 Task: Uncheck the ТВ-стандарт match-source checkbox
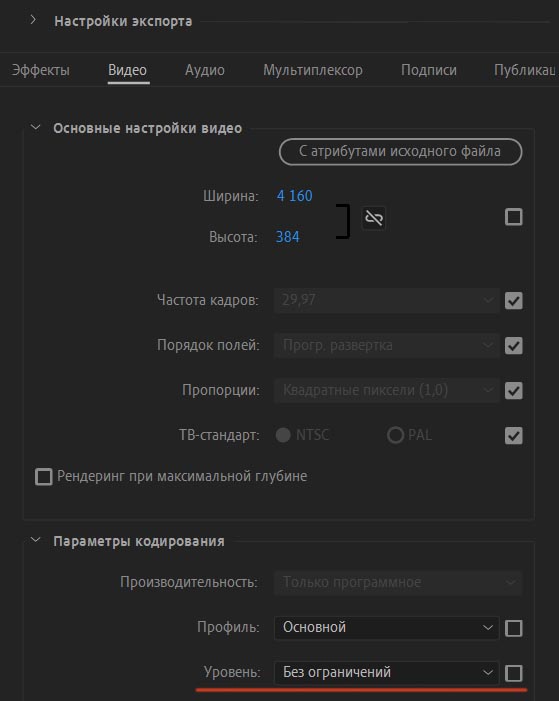513,435
